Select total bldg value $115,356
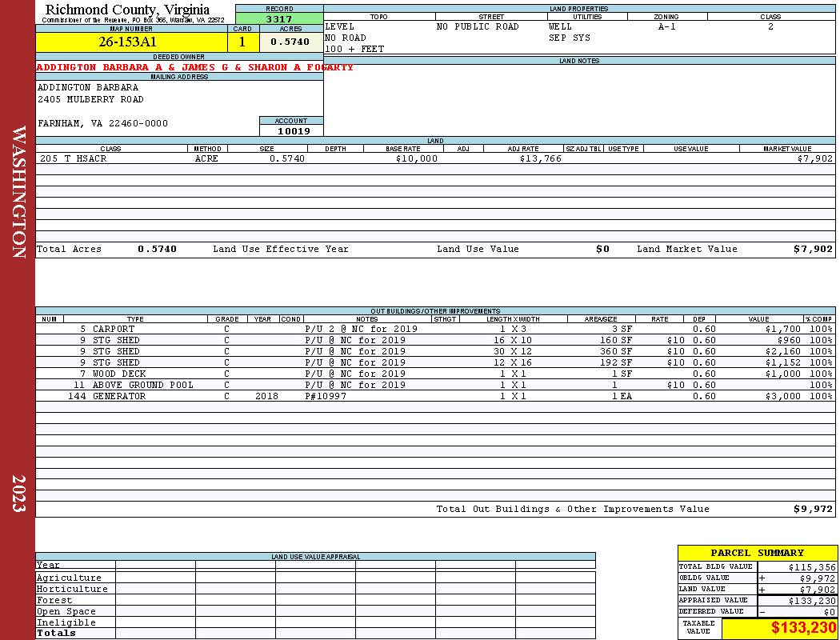This screenshot has width=840, height=640. coord(812,567)
